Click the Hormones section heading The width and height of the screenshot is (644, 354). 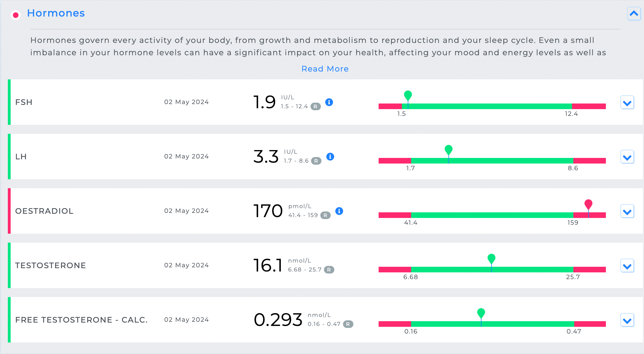(x=56, y=13)
